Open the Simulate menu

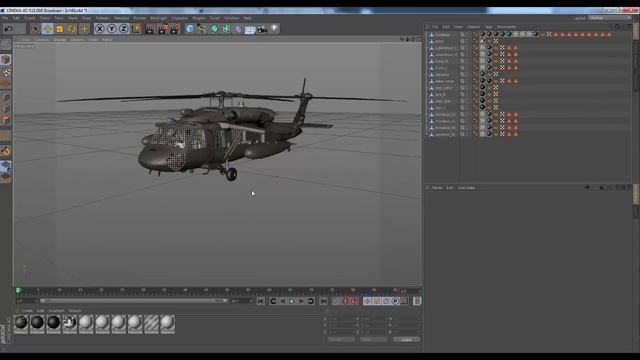(121, 18)
